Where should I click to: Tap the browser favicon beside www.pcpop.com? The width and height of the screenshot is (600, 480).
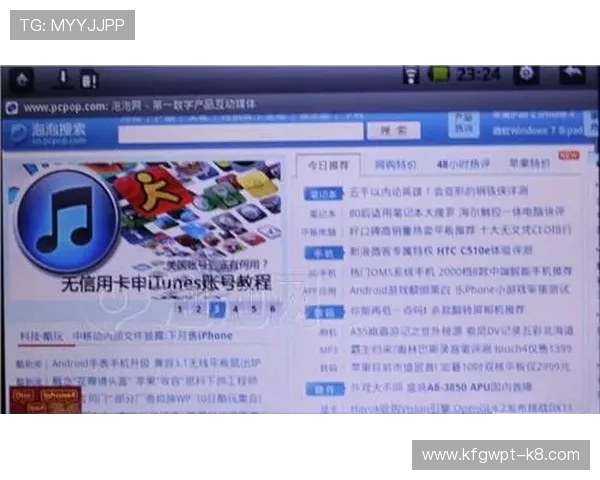[12, 108]
